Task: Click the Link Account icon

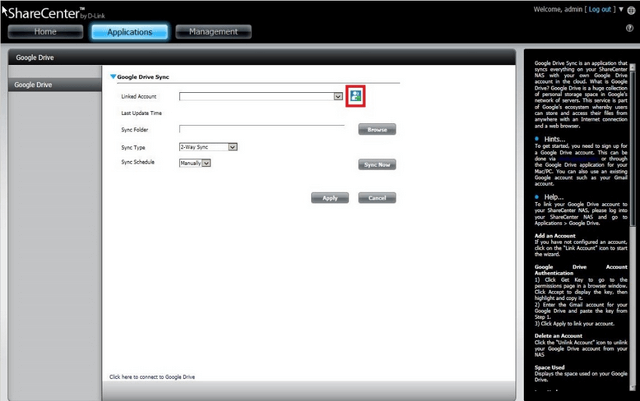Action: [356, 96]
